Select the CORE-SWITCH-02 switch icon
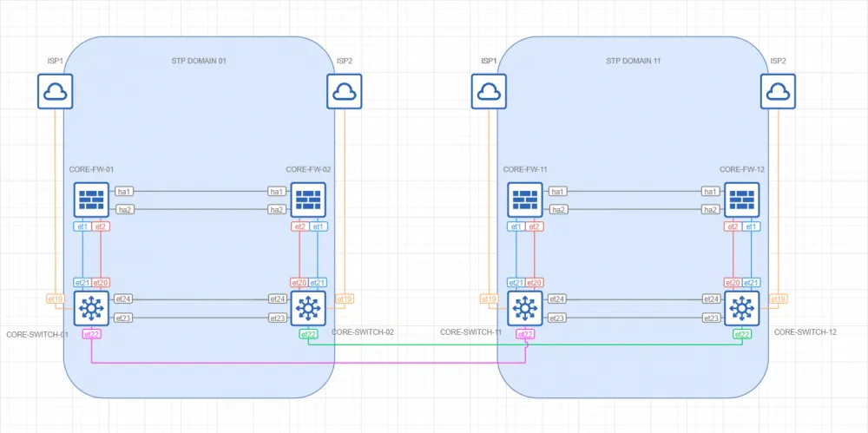 coord(308,308)
